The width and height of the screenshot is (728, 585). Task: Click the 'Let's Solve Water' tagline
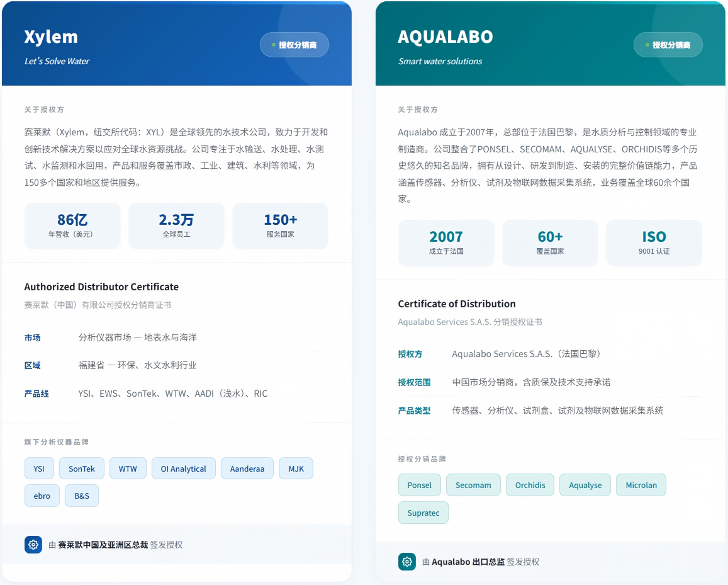(57, 61)
